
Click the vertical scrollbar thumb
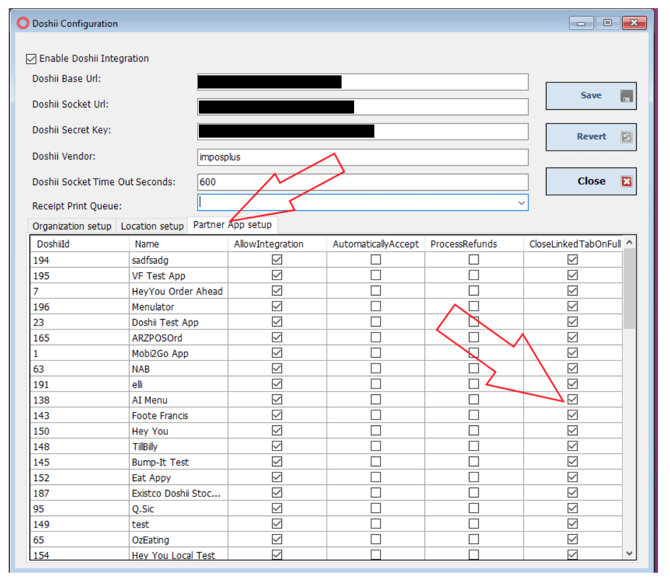629,289
